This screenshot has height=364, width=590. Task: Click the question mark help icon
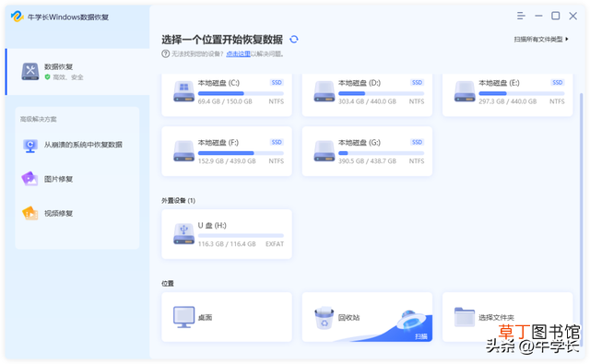pos(165,53)
